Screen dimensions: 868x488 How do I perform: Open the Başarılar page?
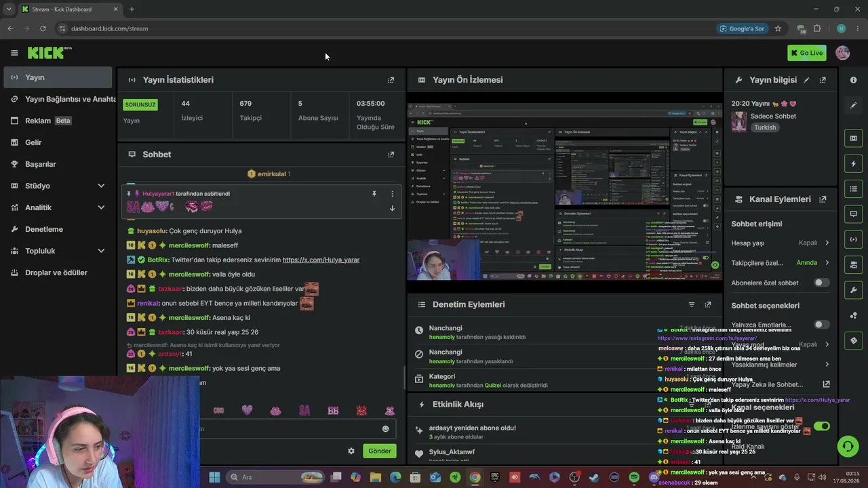coord(57,164)
